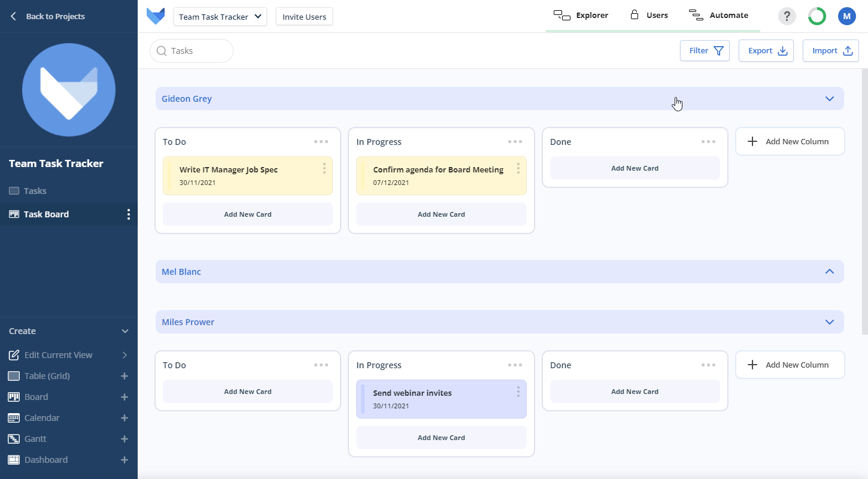Switch to the Automate tab
Viewport: 868px width, 479px height.
click(718, 16)
